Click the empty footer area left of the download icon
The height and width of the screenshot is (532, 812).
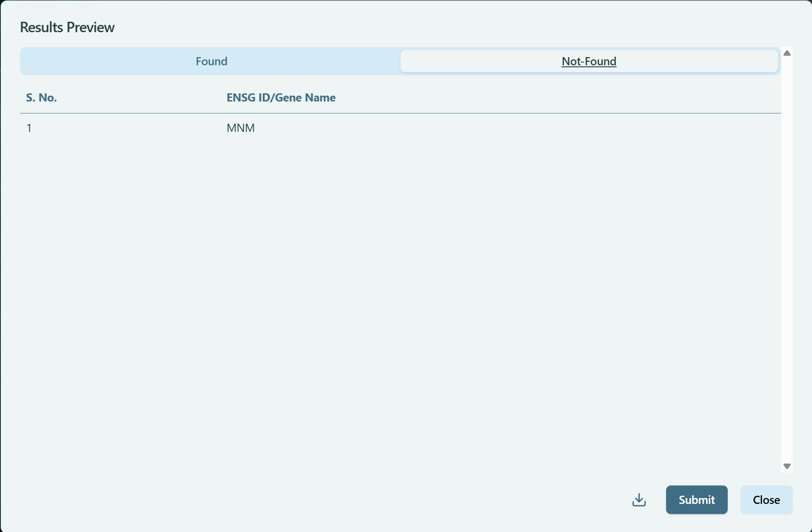[317, 500]
